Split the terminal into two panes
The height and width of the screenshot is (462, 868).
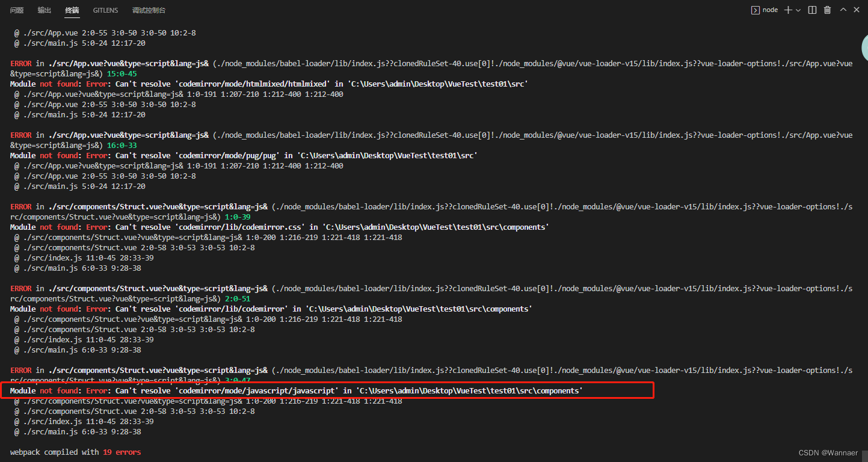811,10
